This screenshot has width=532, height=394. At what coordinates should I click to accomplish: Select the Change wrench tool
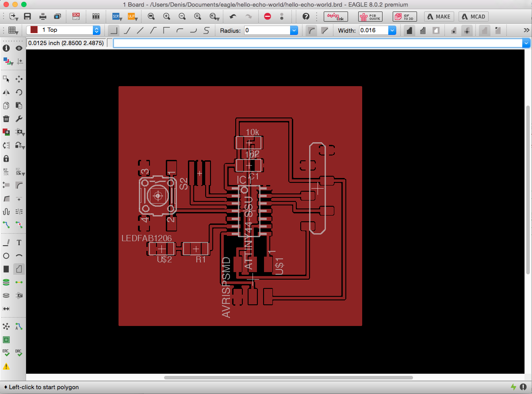pos(19,119)
